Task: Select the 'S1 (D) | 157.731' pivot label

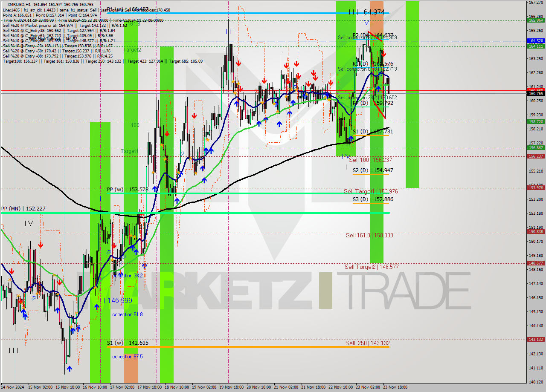Action: click(x=372, y=131)
